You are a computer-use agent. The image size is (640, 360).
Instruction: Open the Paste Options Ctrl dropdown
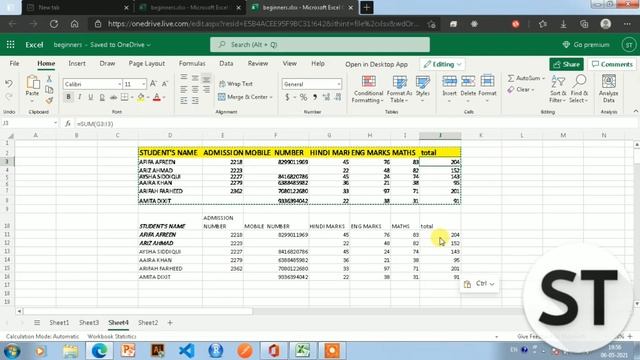[479, 284]
